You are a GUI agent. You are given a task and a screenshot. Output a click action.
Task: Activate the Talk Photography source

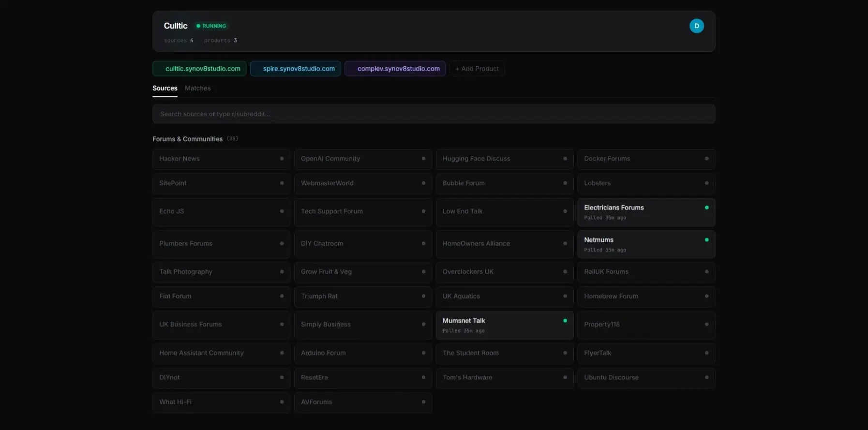point(221,272)
